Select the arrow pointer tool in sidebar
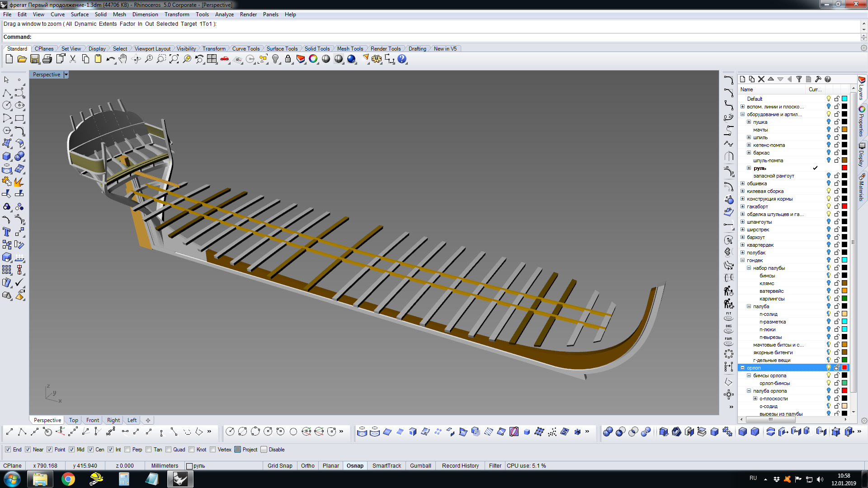Screen dimensions: 868x488 (x=7, y=80)
